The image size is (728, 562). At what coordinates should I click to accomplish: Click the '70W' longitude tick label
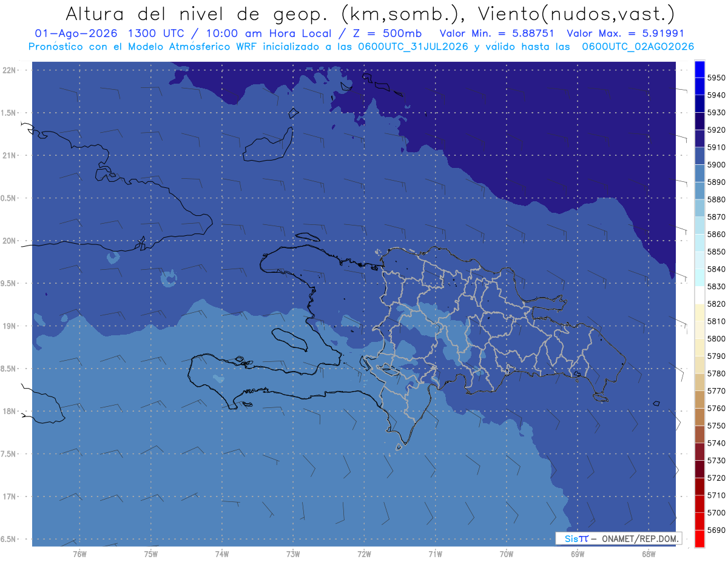[507, 554]
